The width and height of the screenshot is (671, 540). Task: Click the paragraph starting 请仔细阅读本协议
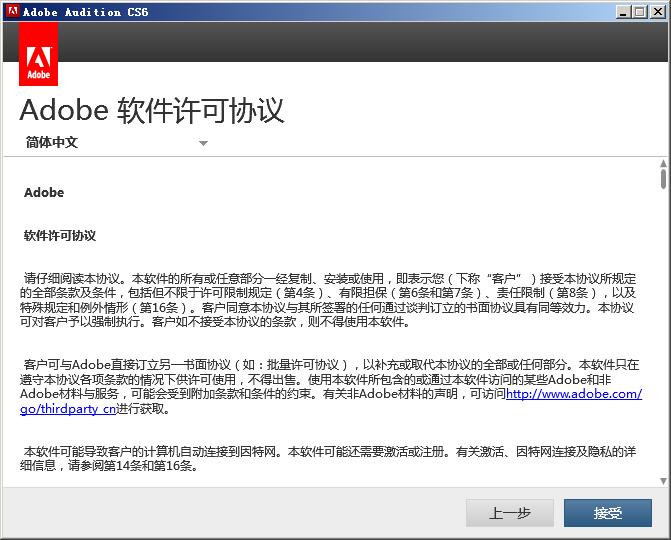point(328,300)
